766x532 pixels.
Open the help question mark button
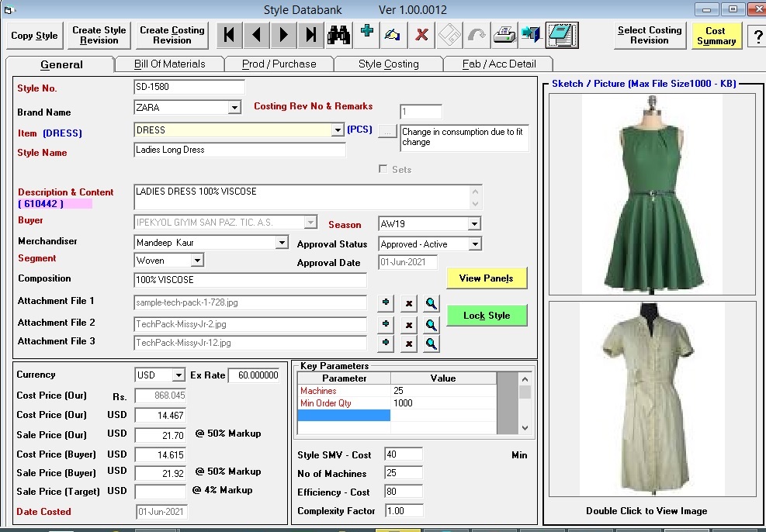[758, 36]
